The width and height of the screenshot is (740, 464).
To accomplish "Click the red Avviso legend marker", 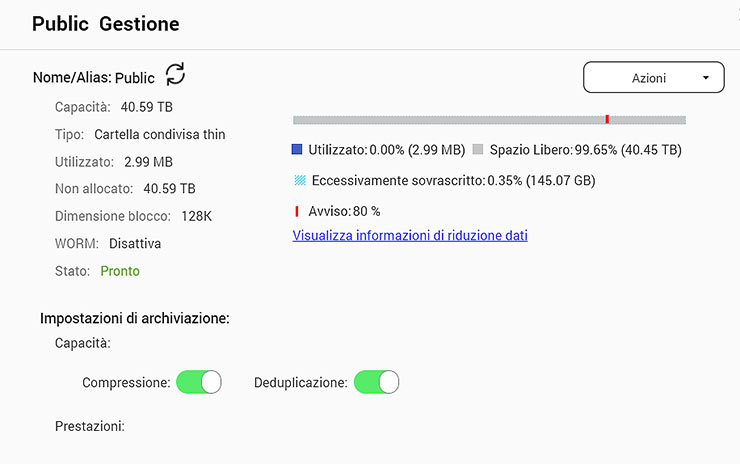I will [296, 212].
